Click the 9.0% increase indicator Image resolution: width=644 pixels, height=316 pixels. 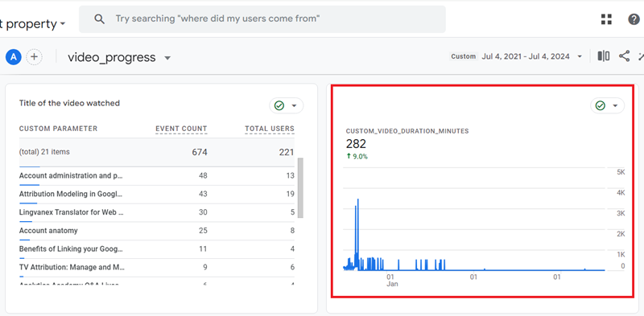357,156
